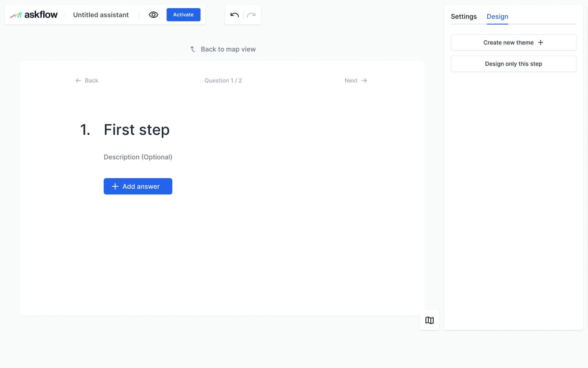Click the Activate button

pyautogui.click(x=183, y=15)
